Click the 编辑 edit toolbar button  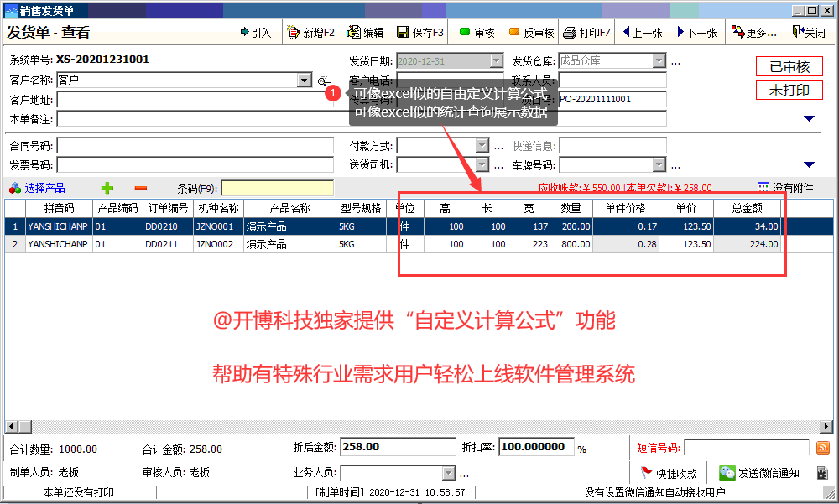[366, 33]
